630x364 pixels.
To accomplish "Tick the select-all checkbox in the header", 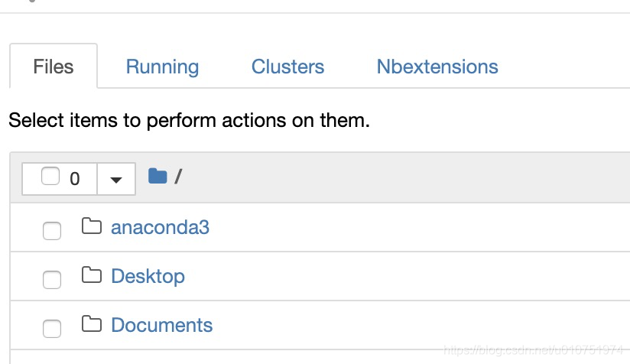I will pos(50,177).
